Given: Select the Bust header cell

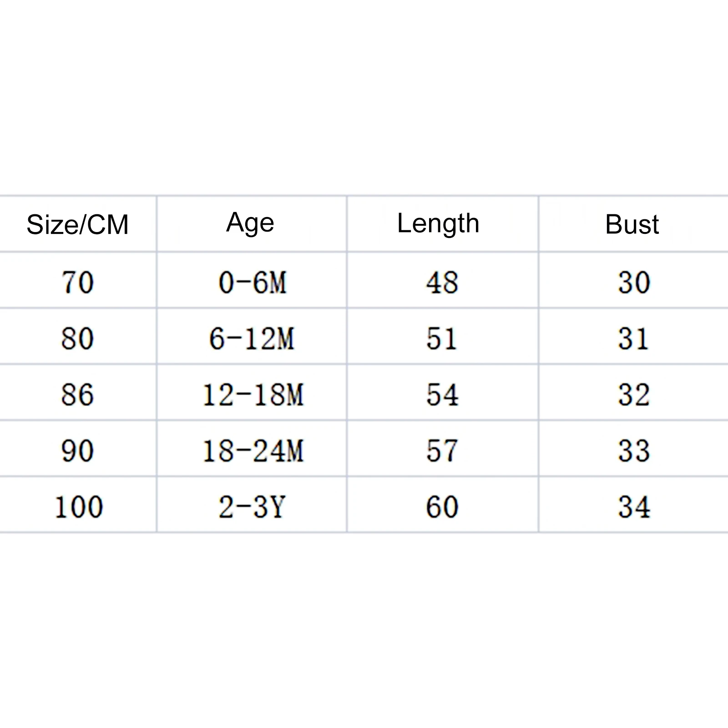Looking at the screenshot, I should click(632, 224).
